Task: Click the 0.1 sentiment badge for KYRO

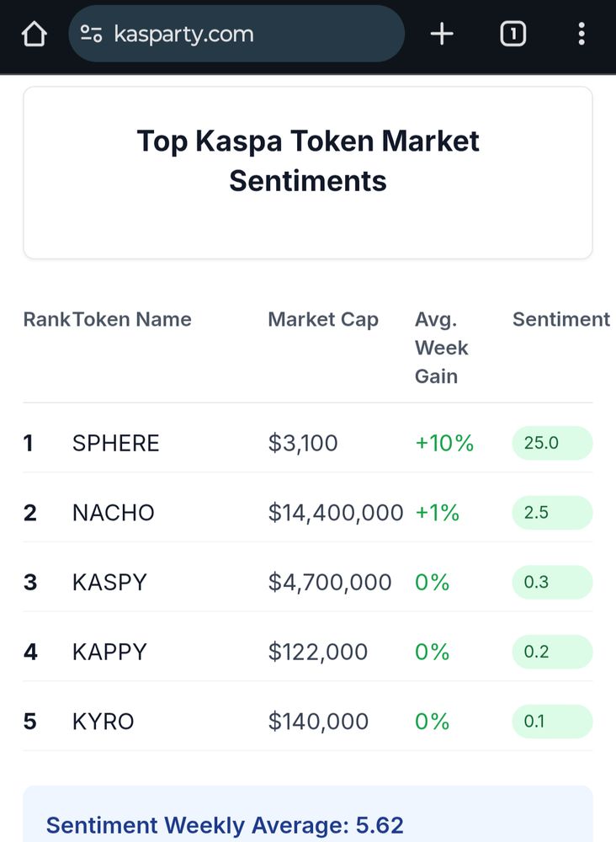Action: coord(551,722)
